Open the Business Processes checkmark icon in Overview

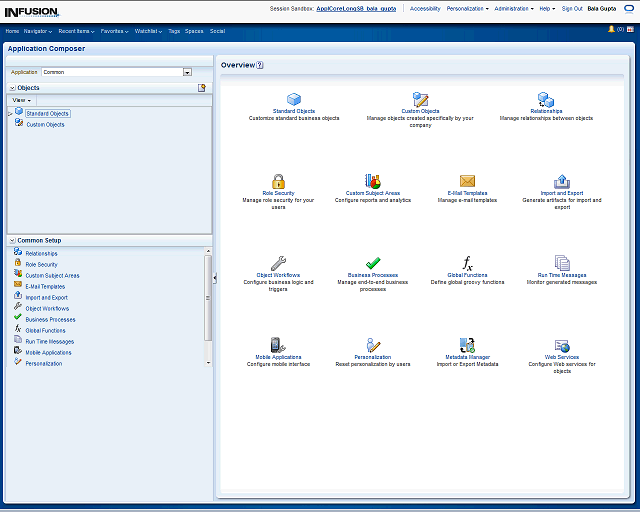(x=373, y=264)
